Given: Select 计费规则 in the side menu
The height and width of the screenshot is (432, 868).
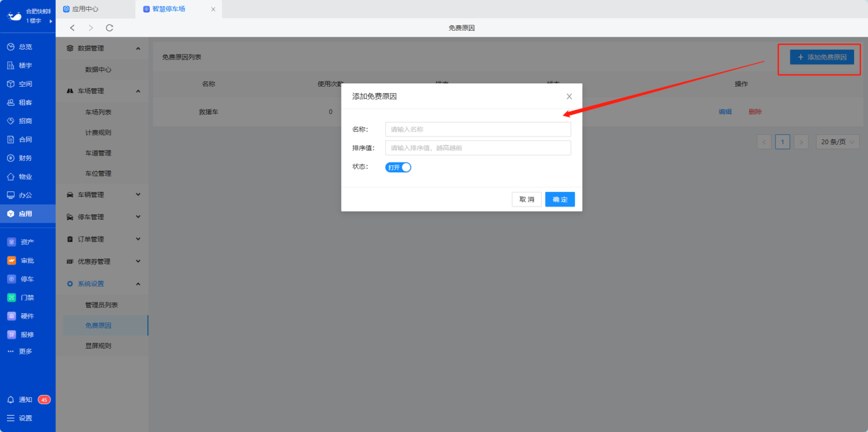Looking at the screenshot, I should (98, 132).
